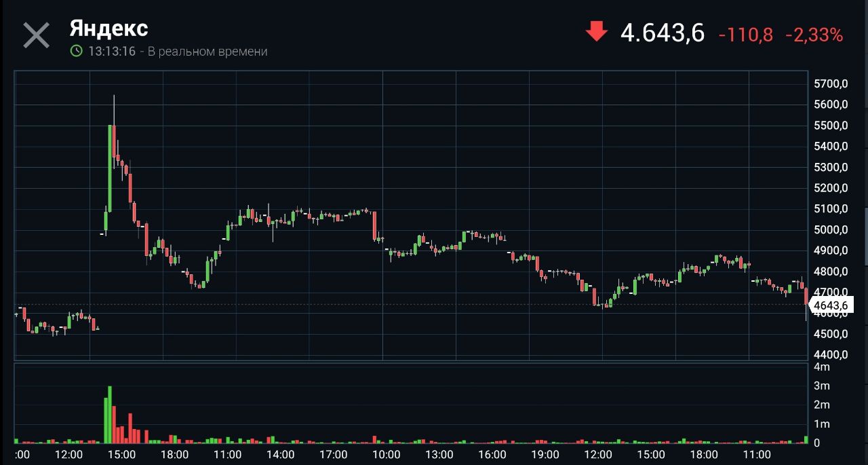Click the red down arrow next to the price
Screen dimensions: 868x465
click(x=596, y=32)
